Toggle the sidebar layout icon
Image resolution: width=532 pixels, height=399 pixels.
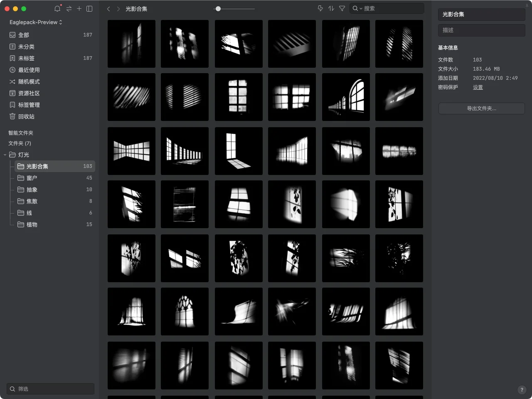89,9
